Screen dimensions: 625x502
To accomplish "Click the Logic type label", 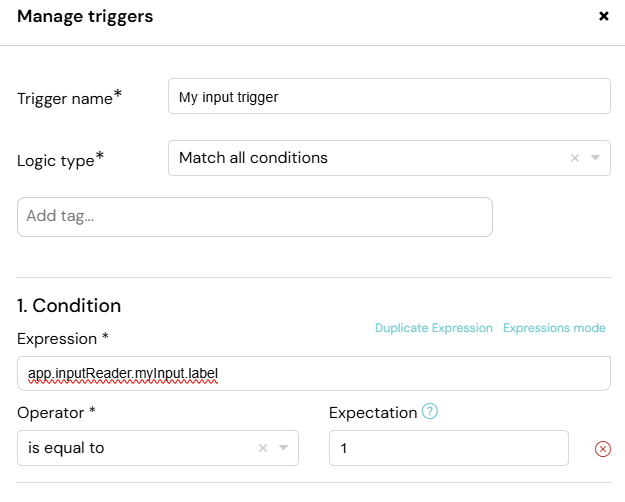I will [60, 159].
